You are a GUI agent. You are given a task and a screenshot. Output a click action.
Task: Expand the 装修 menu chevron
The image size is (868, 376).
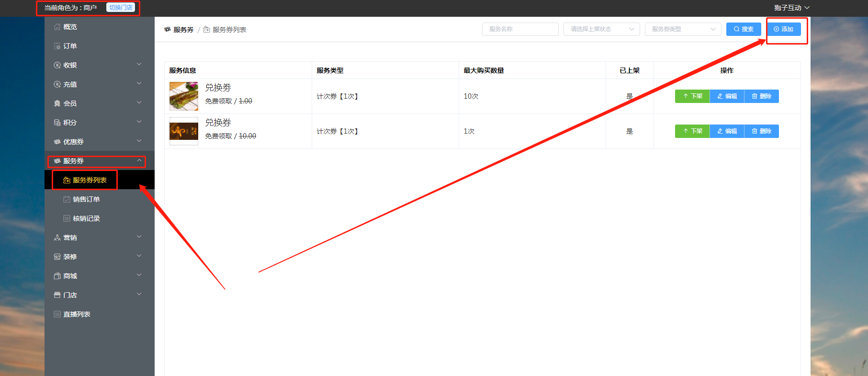[139, 256]
